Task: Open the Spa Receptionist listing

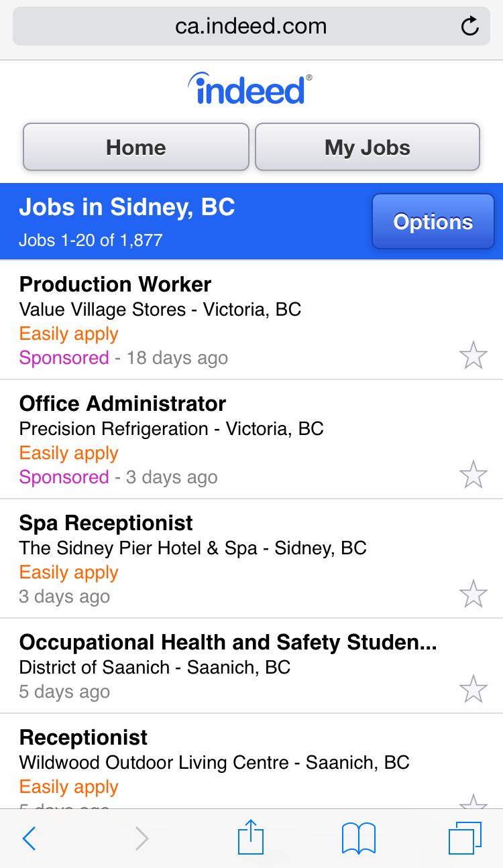Action: (x=106, y=523)
